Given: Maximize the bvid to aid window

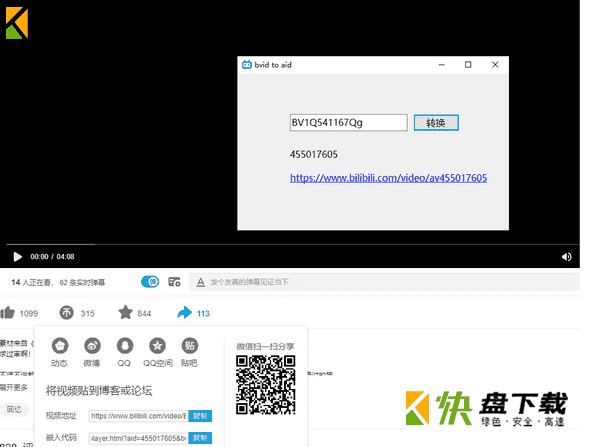Looking at the screenshot, I should (x=468, y=65).
